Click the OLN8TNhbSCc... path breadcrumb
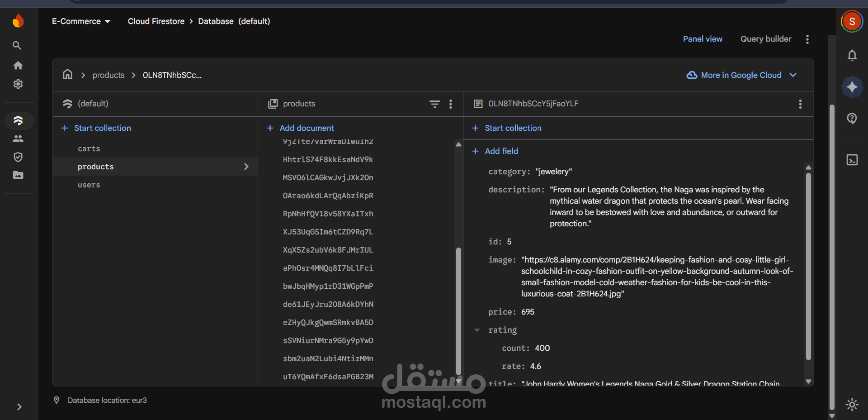The image size is (868, 420). coord(172,75)
